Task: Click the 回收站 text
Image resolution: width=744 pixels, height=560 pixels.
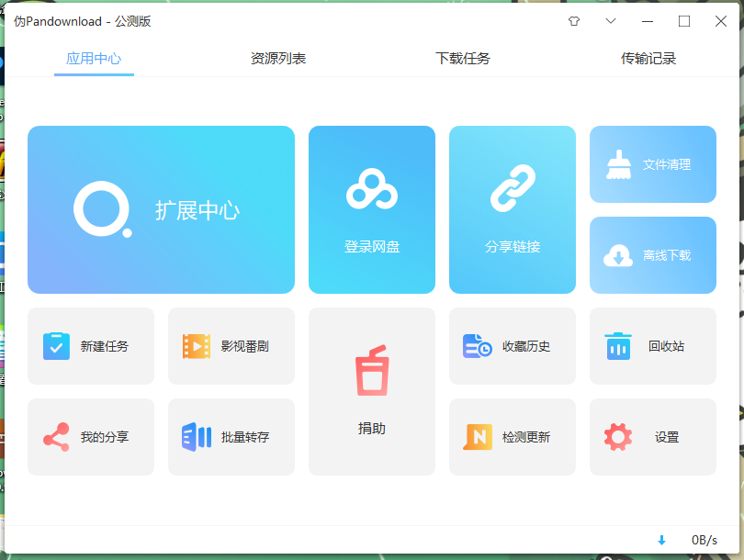Action: [667, 346]
